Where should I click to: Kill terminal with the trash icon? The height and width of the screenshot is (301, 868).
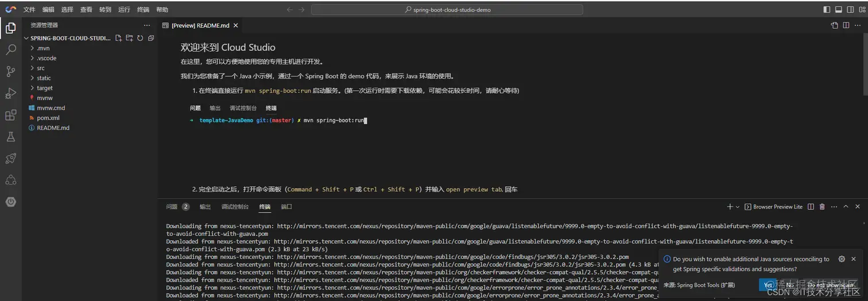coord(822,207)
